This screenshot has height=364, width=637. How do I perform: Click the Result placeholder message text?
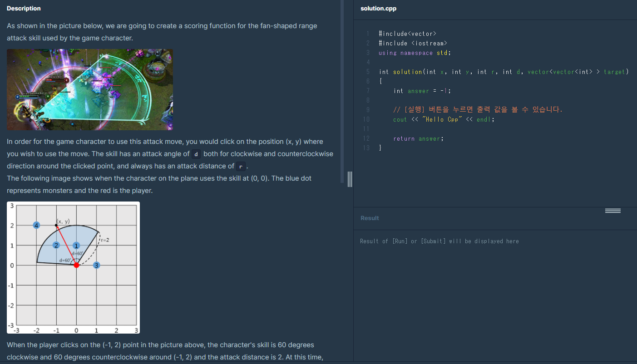(x=439, y=241)
